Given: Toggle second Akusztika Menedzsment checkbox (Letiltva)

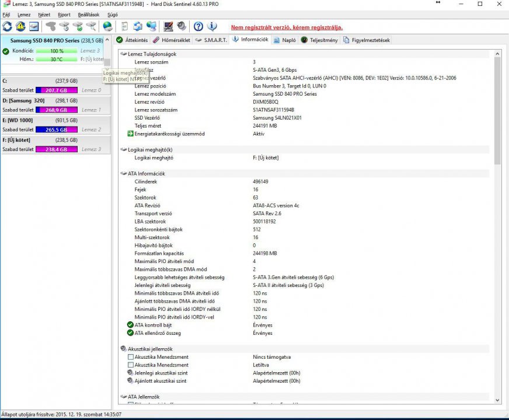Looking at the screenshot, I should coord(131,365).
